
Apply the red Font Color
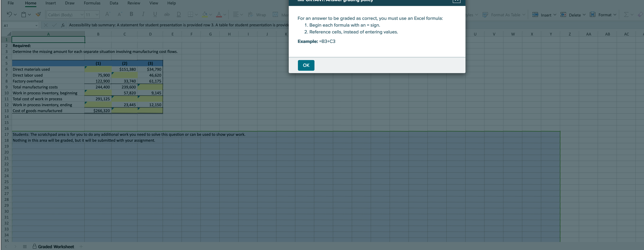219,14
